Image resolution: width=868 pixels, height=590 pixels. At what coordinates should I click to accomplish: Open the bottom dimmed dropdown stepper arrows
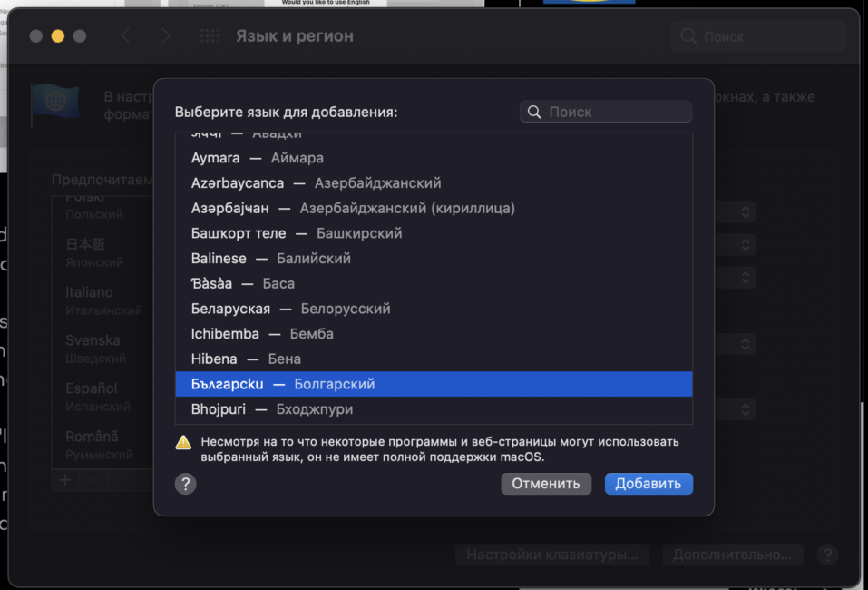[746, 410]
